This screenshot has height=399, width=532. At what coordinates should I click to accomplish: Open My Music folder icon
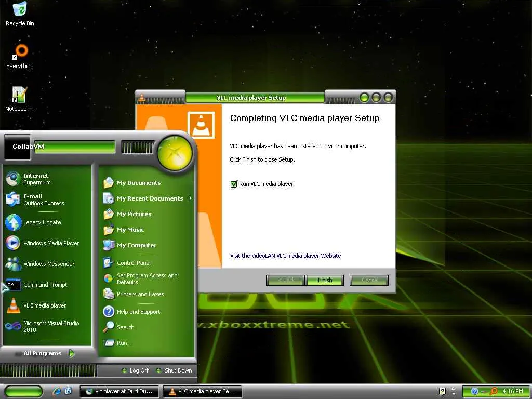pyautogui.click(x=109, y=229)
